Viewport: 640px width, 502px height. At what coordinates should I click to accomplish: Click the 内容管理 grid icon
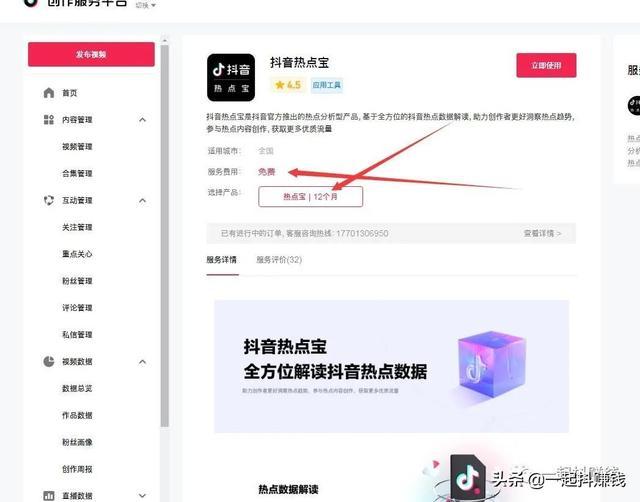point(49,120)
